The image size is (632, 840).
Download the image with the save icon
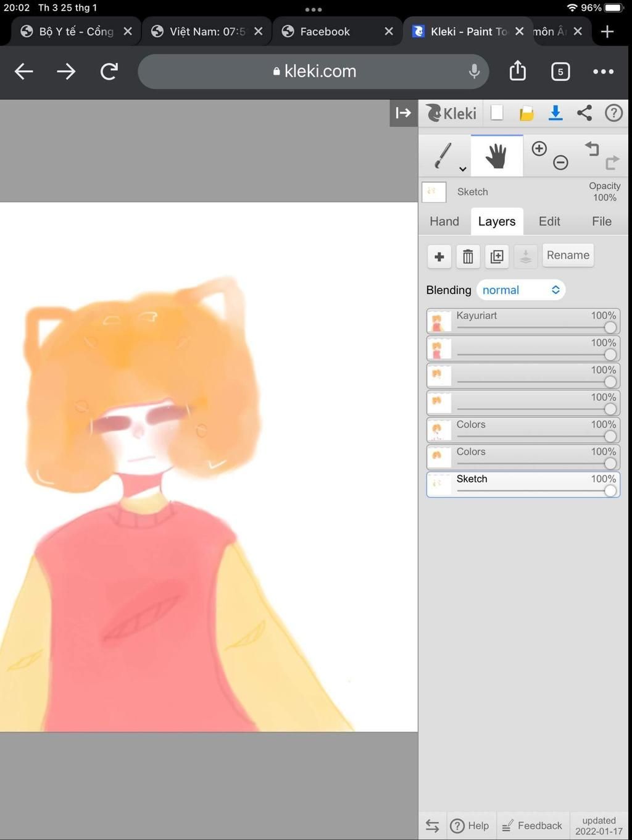click(x=555, y=113)
